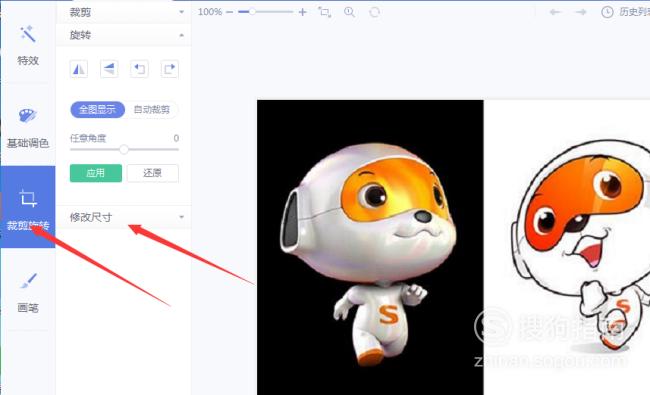The width and height of the screenshot is (650, 395).
Task: Click the zoom level slider handle
Action: tap(252, 12)
